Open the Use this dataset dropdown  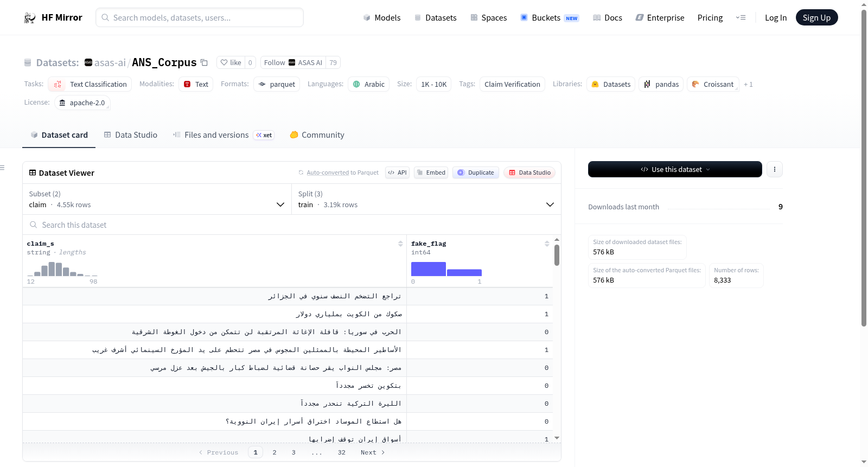(x=675, y=169)
